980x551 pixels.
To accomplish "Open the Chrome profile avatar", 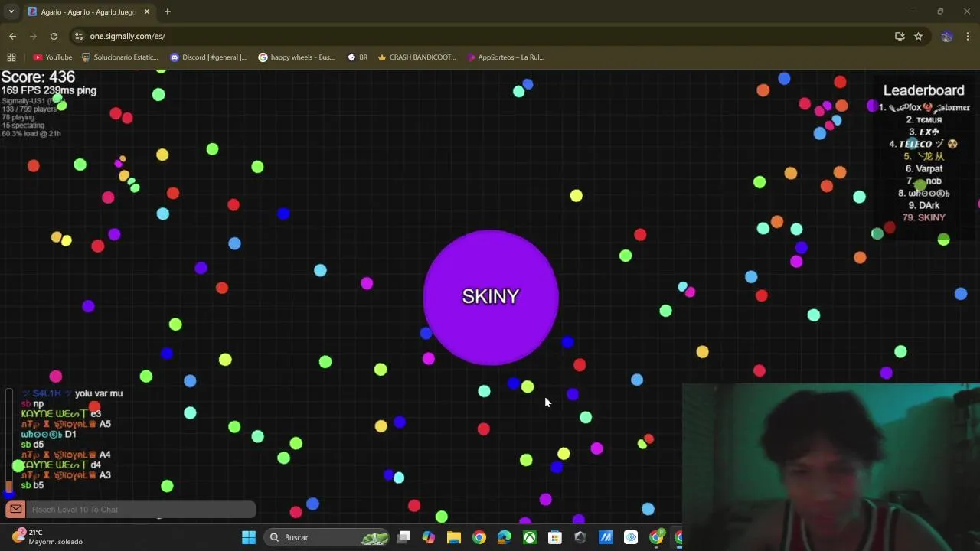I will pyautogui.click(x=947, y=36).
